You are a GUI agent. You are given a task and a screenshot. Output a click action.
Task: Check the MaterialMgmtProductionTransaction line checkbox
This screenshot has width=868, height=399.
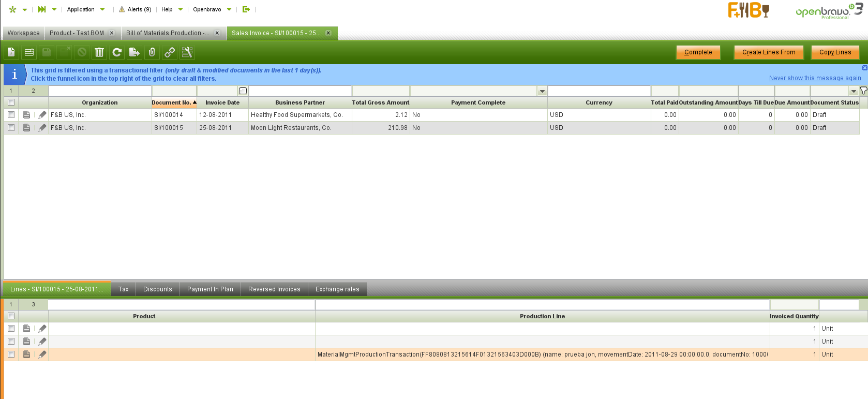coord(11,354)
